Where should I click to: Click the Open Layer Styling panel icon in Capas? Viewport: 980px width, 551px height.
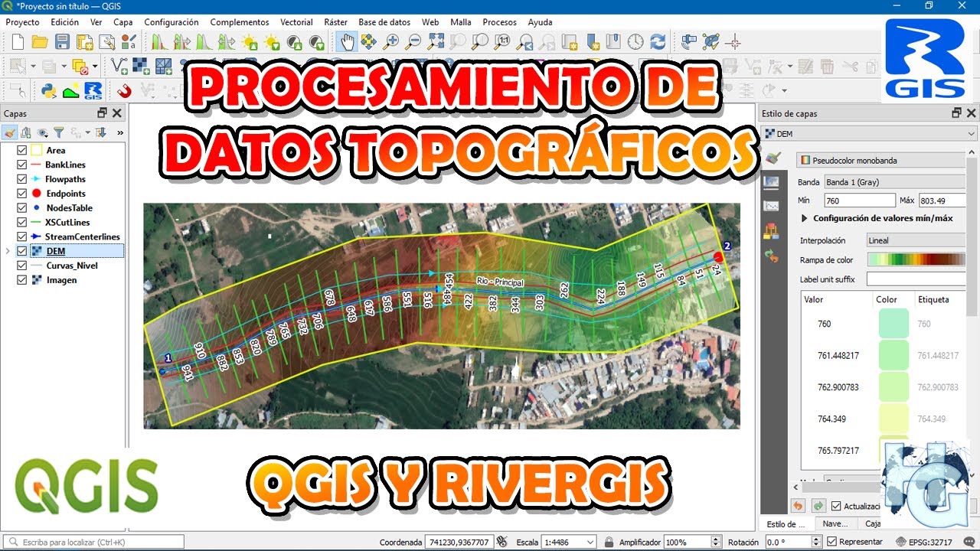(10, 132)
